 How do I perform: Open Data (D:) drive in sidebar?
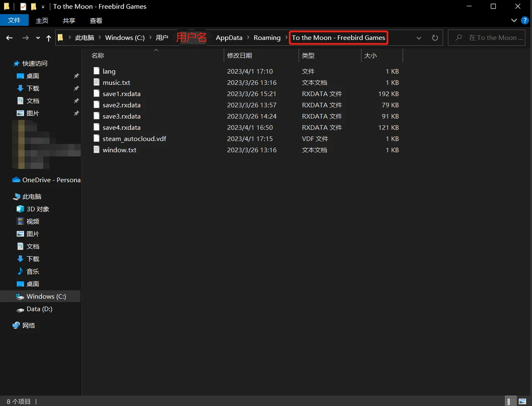point(39,309)
